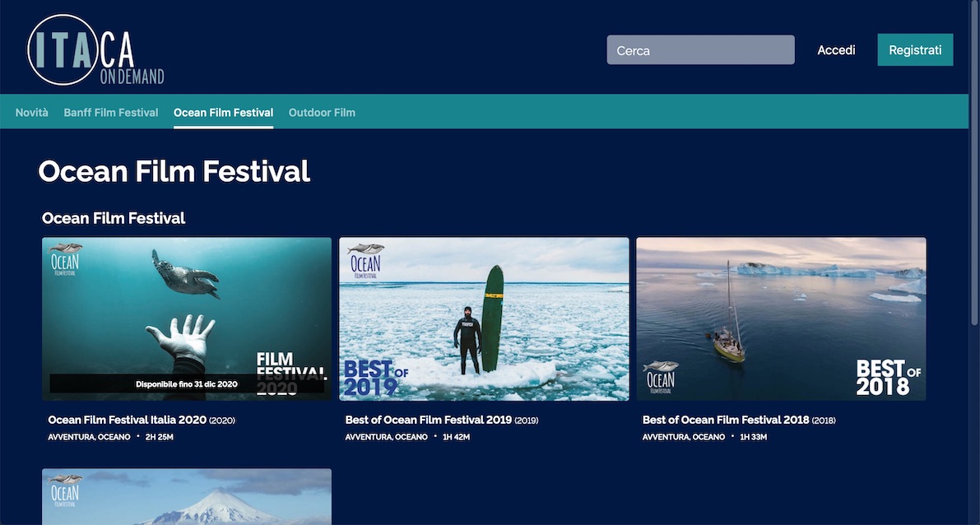Viewport: 980px width, 525px height.
Task: Click the 'Disponibile fino 31 dic 2020' banner
Action: click(187, 383)
